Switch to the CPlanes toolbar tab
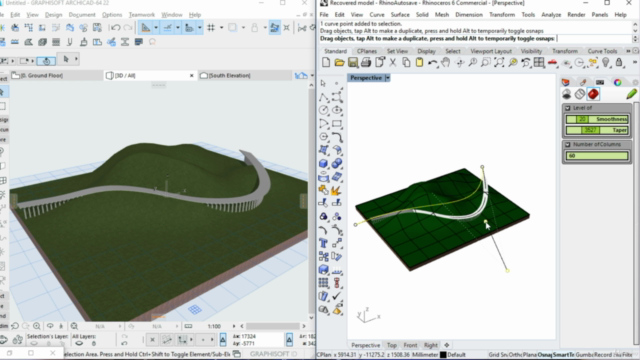Image resolution: width=640 pixels, height=360 pixels. [x=367, y=51]
